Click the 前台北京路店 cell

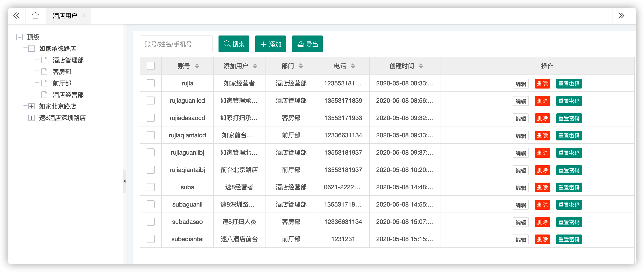point(239,170)
